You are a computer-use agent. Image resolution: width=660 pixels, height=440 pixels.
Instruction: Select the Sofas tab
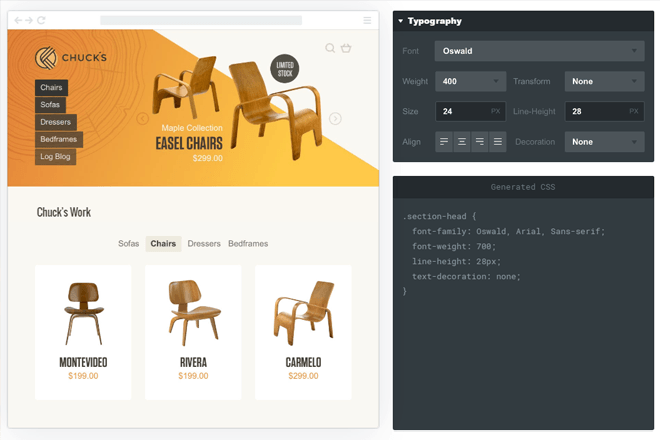(129, 243)
